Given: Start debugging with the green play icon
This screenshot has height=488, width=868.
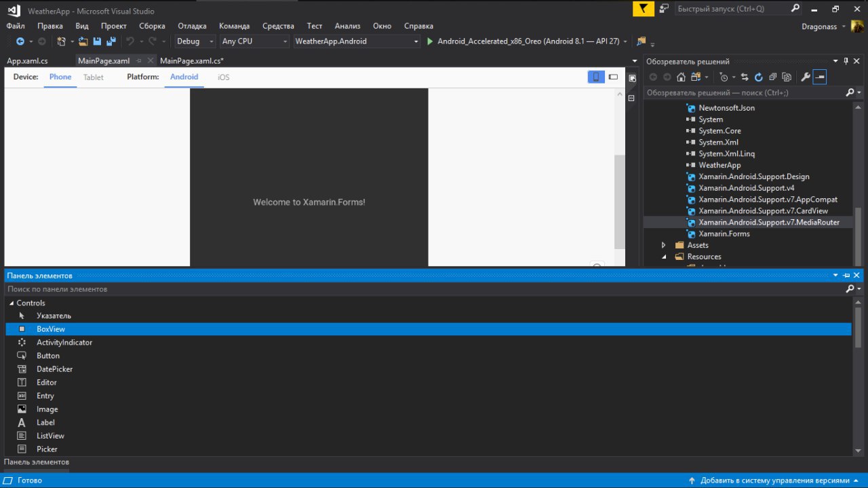Looking at the screenshot, I should pos(430,41).
